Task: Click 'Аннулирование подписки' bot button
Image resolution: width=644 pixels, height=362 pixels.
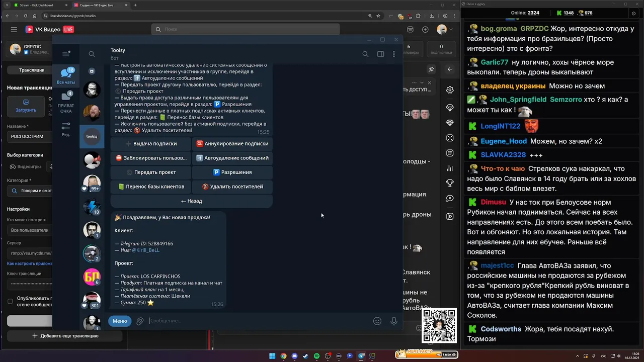Action: pyautogui.click(x=232, y=143)
